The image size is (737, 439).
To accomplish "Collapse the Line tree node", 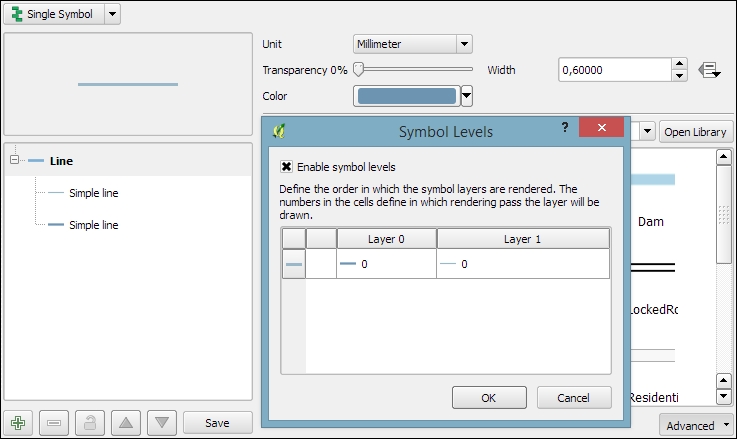I will coord(15,160).
